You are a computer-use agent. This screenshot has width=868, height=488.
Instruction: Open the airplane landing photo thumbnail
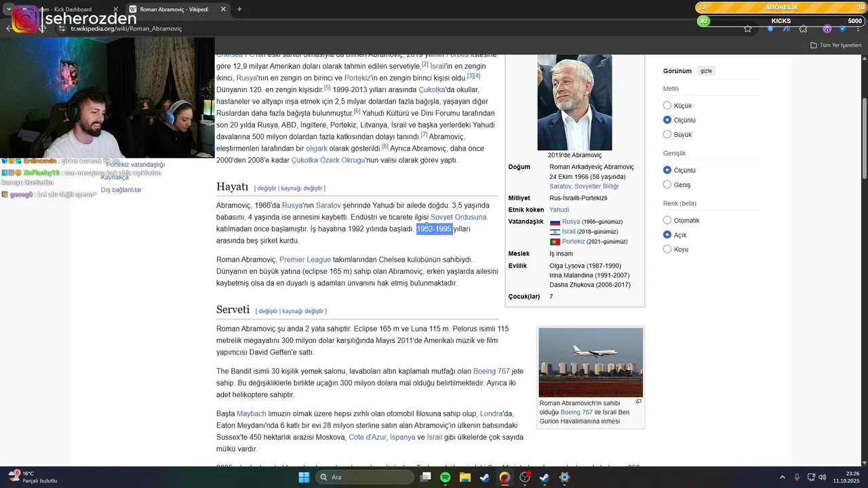(x=590, y=362)
